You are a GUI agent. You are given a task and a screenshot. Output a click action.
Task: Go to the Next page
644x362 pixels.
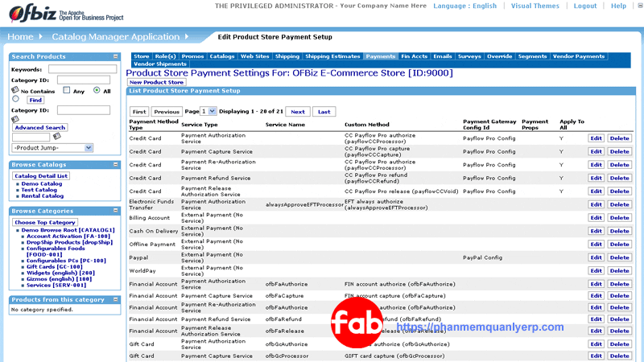[x=298, y=112]
